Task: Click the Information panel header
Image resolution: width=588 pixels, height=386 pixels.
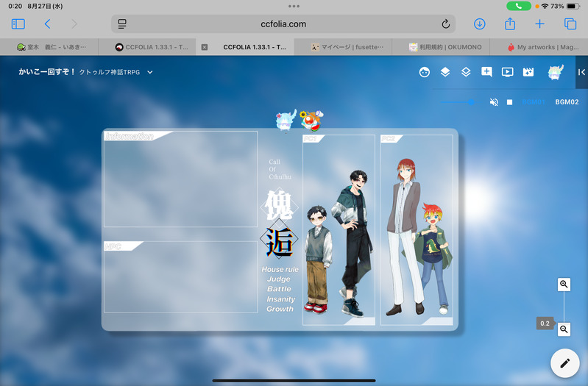Action: tap(130, 136)
